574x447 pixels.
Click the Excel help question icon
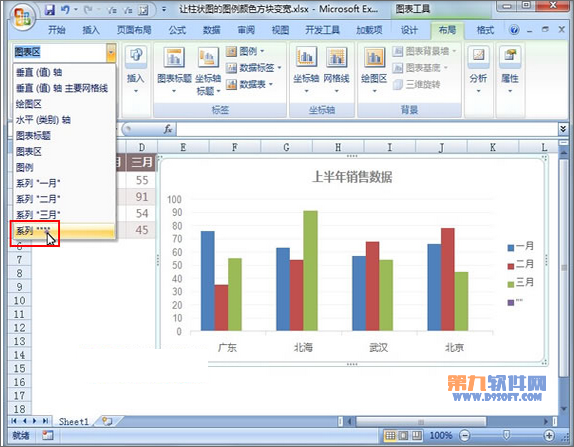click(514, 30)
